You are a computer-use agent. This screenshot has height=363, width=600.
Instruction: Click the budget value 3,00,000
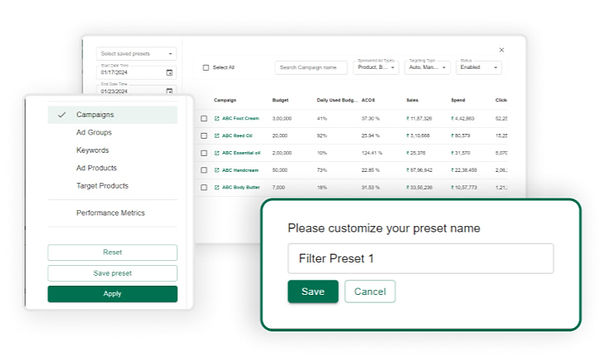tap(282, 119)
